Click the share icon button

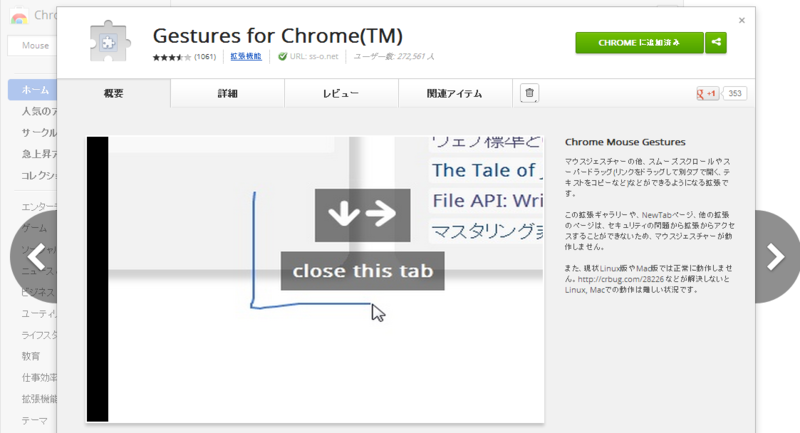tap(716, 42)
